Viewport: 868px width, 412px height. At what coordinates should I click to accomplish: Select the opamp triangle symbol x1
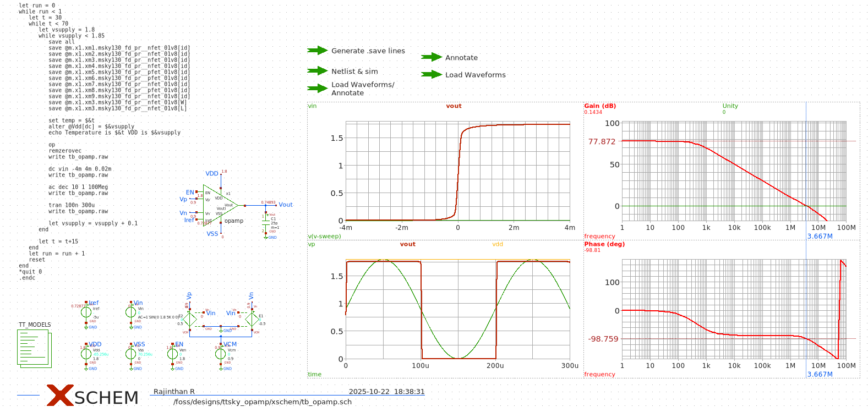pos(220,205)
